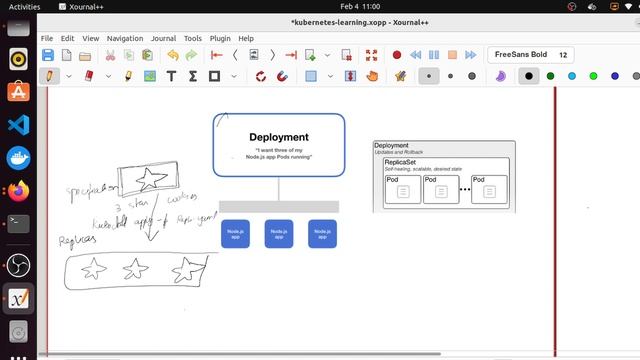Choose the default tool star icon
This screenshot has height=360, width=640.
400,76
